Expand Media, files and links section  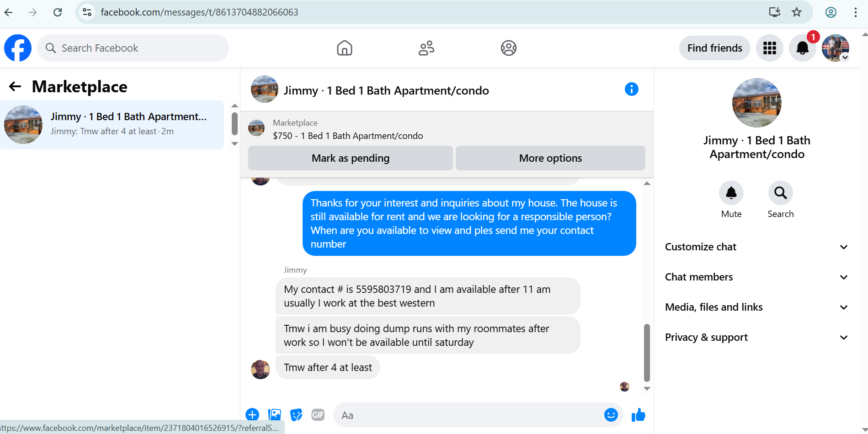756,307
